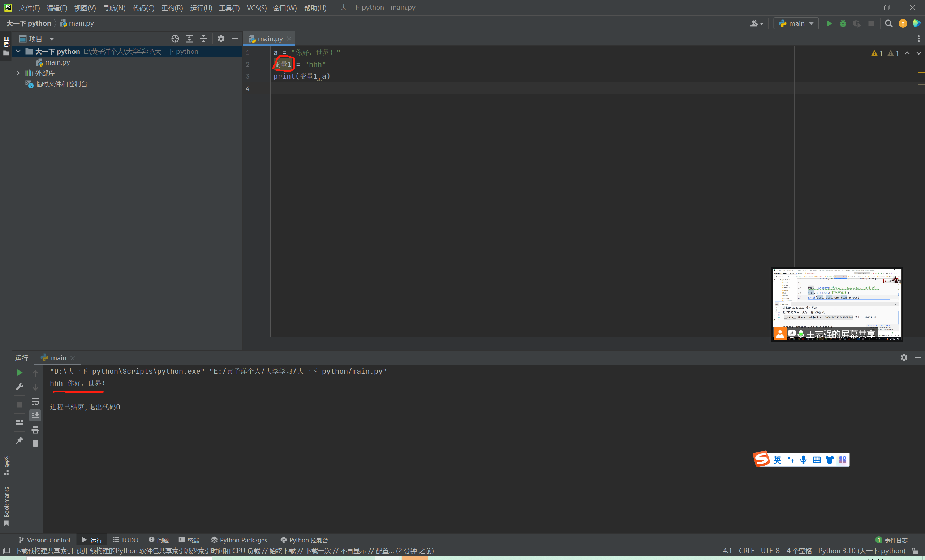Switch to the Python Packages tab
Screen dimensions: 925x560
(239, 540)
